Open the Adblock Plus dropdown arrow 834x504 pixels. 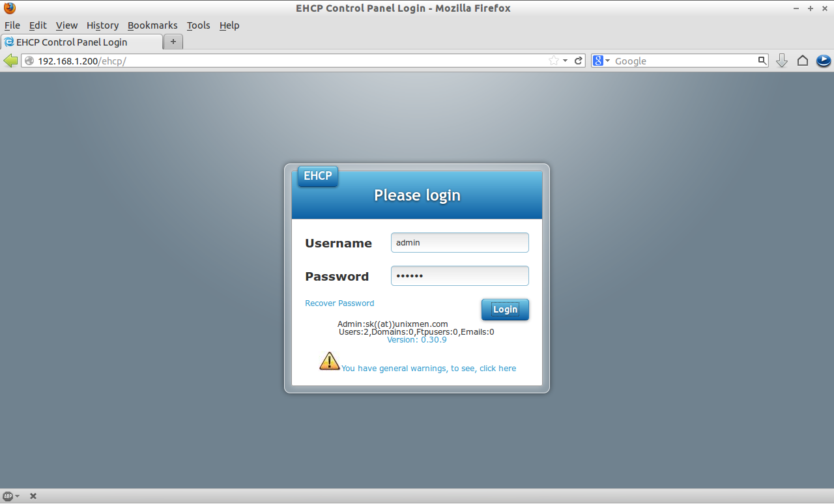tap(17, 496)
